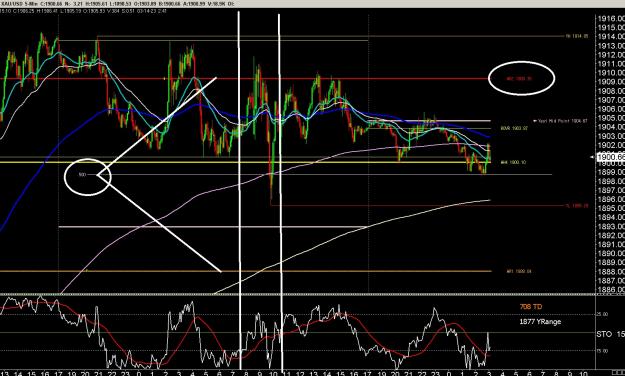Click the 1914.00 price axis label
Screen dimensions: 625x376
(611, 36)
